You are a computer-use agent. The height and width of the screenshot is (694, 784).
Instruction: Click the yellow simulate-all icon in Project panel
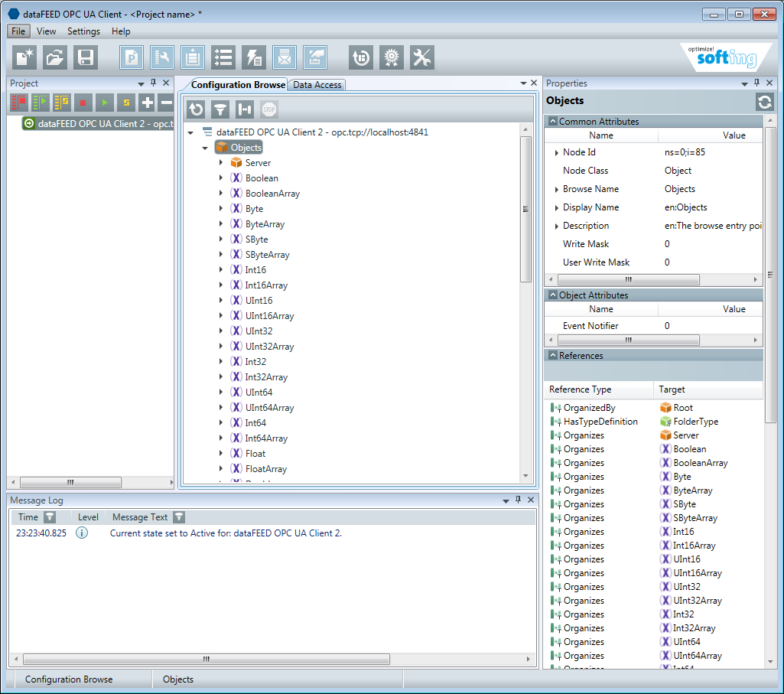pos(62,103)
